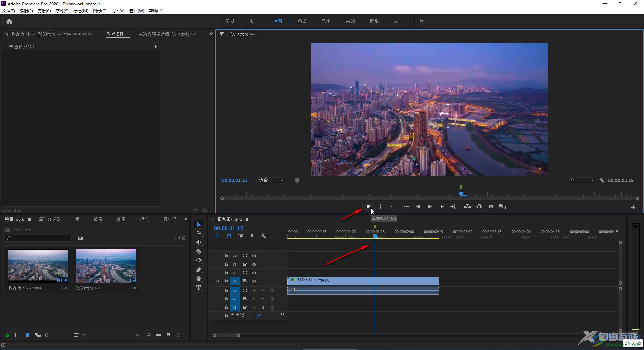
Task: Click Go to Out point button
Action: tap(453, 207)
